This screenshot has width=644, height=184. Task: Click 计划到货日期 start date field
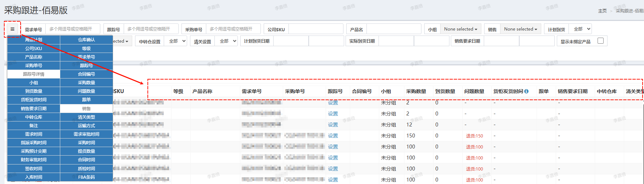click(x=291, y=41)
